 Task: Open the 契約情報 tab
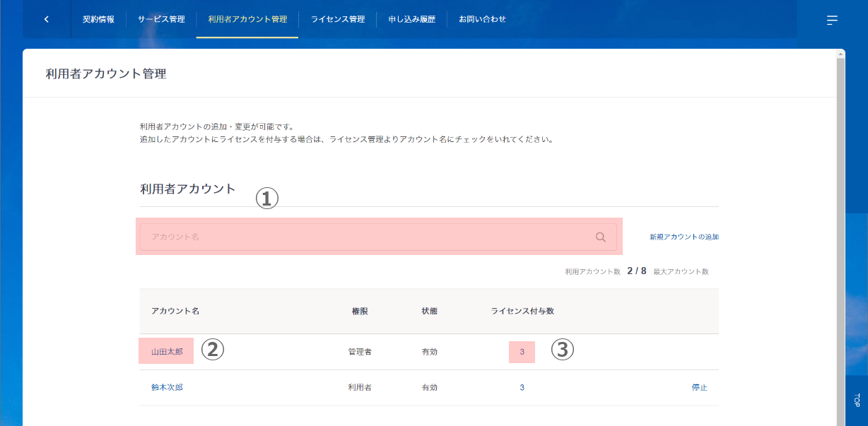tap(98, 19)
